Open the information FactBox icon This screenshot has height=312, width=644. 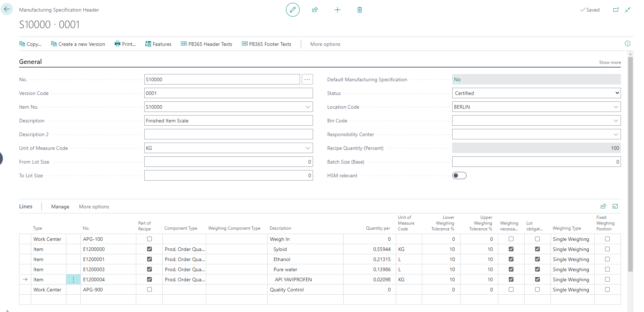pos(627,44)
